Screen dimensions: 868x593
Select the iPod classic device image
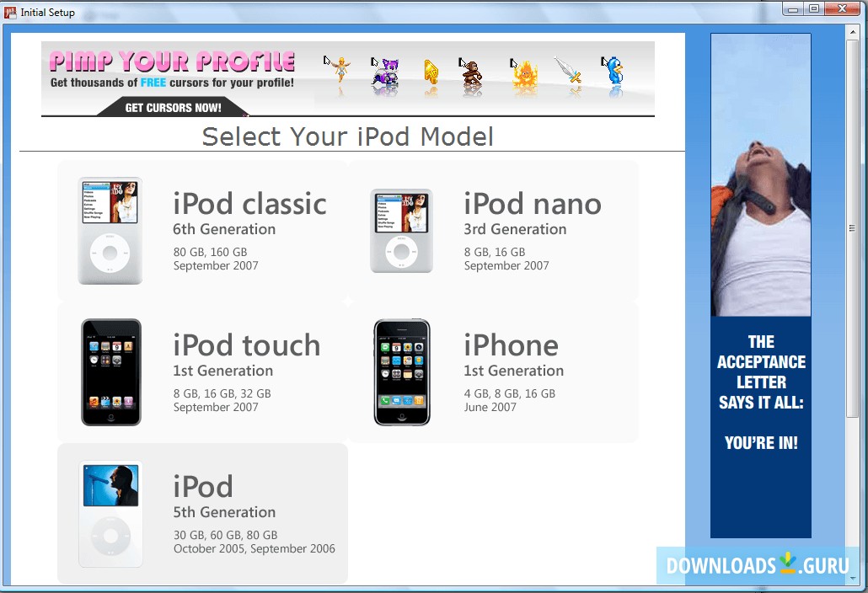click(110, 231)
